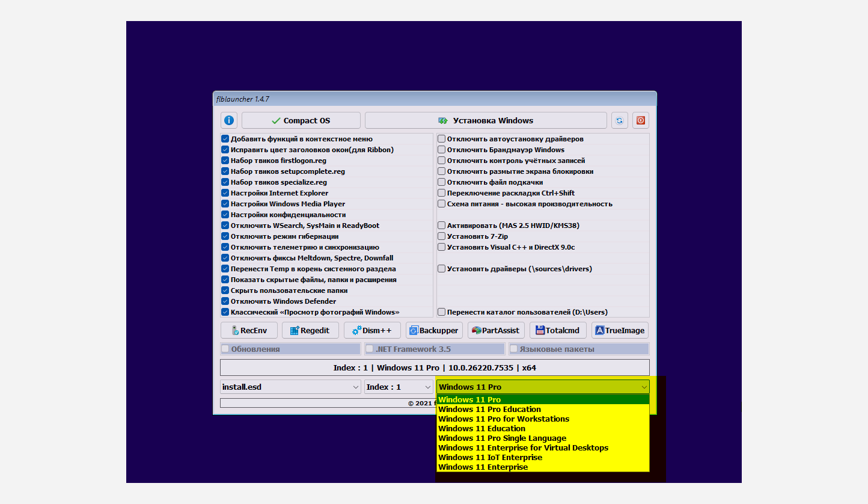Uncheck Отключить Windows Defender
The height and width of the screenshot is (504, 868).
pos(225,301)
